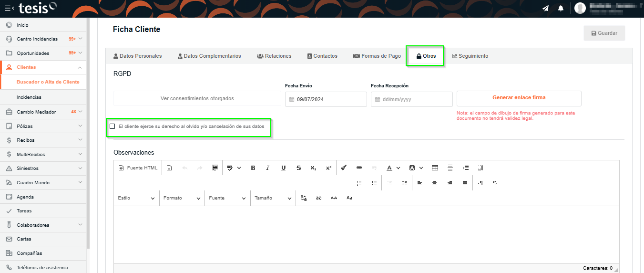Screen dimensions: 644x273
Task: Click the Fuente HTML source button
Action: [x=138, y=168]
